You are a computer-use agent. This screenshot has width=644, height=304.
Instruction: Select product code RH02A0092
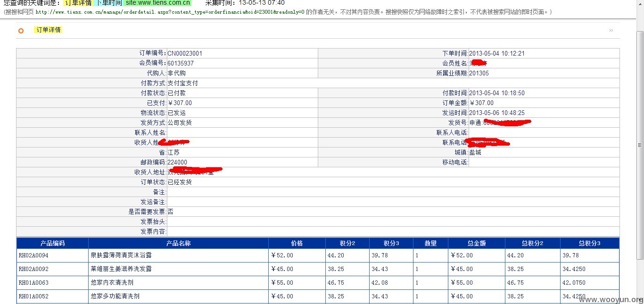[x=33, y=269]
